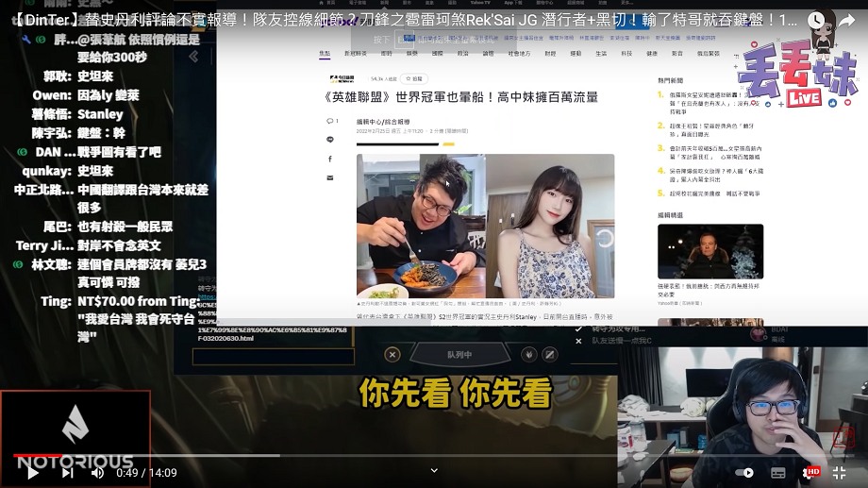Open the 運動 news tab
Screen dimensions: 868x488
coord(576,54)
